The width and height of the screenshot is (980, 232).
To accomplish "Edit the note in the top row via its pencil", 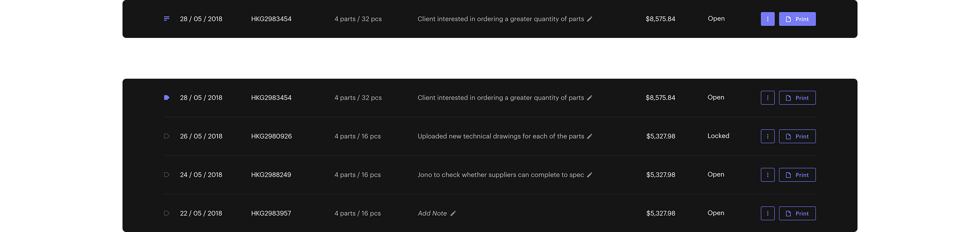I will [590, 19].
